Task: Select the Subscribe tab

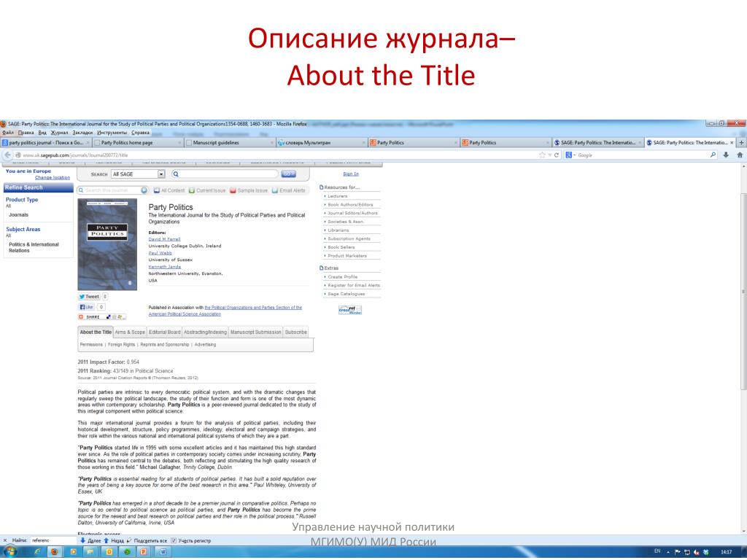Action: click(296, 332)
